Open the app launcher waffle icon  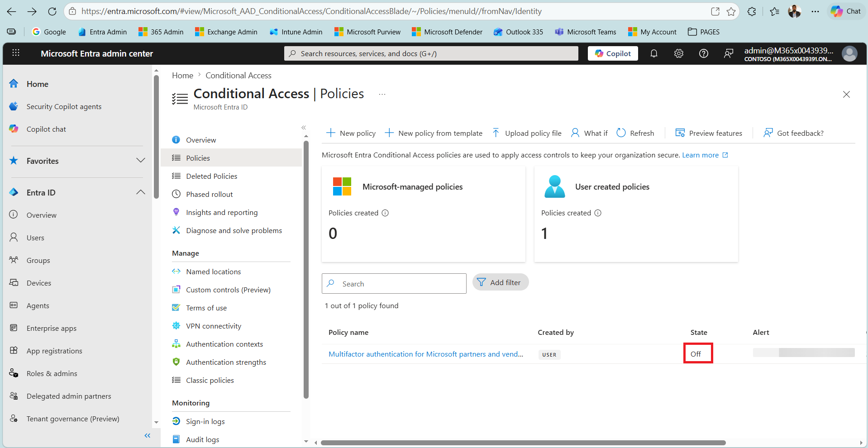coord(16,53)
